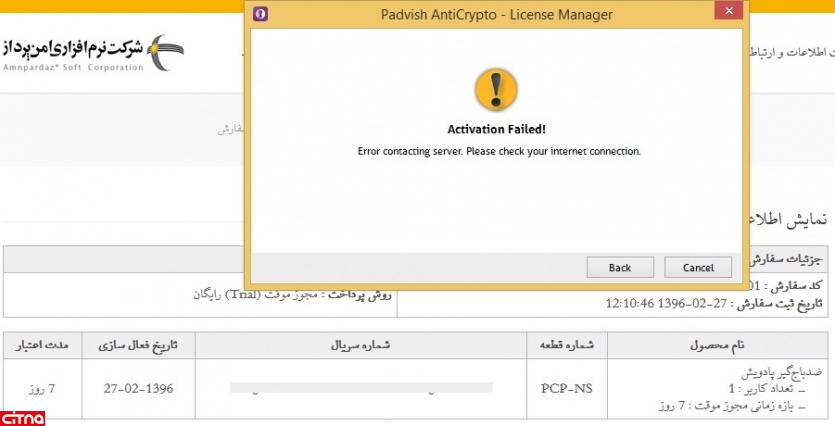835x426 pixels.
Task: Click the Cancel button
Action: (698, 267)
